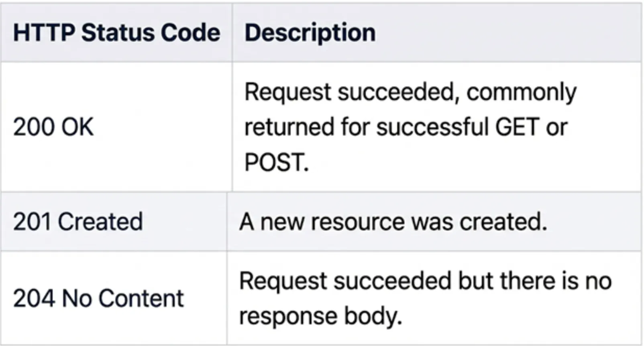Screen dimensions: 644x346
Task: Select the "204 No Content" status code cell
Action: pos(98,298)
